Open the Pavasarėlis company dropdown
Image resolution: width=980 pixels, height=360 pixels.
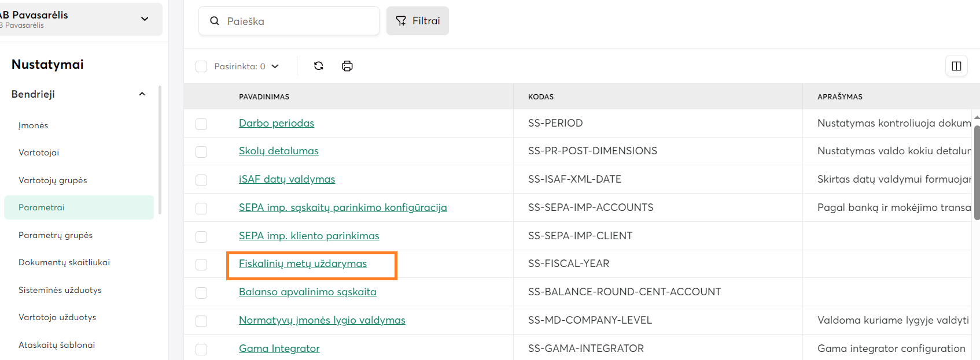[x=145, y=19]
